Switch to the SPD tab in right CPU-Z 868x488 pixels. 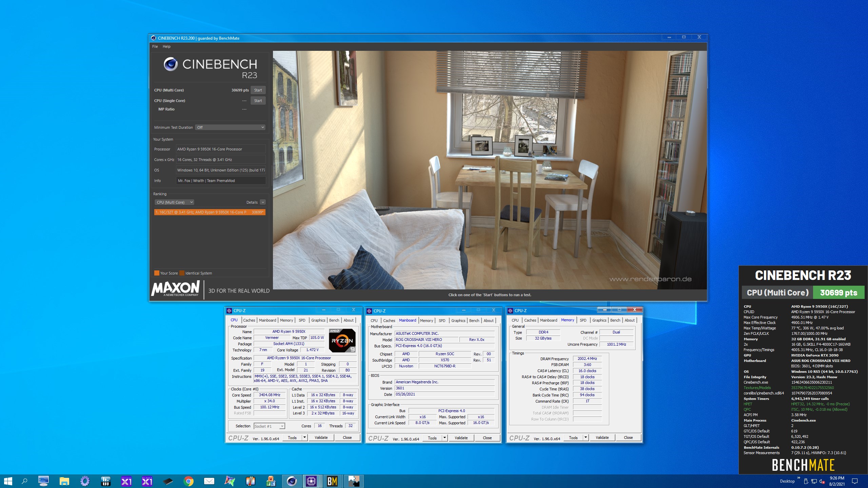pyautogui.click(x=583, y=320)
